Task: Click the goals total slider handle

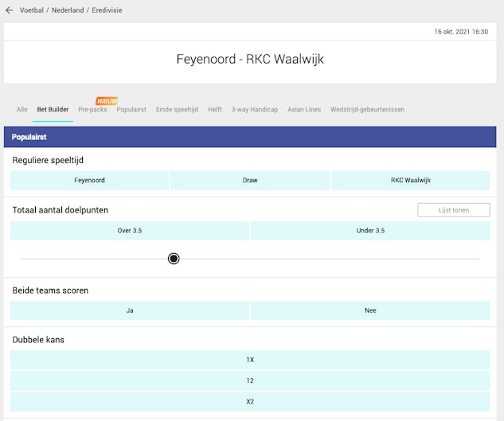Action: [x=174, y=259]
